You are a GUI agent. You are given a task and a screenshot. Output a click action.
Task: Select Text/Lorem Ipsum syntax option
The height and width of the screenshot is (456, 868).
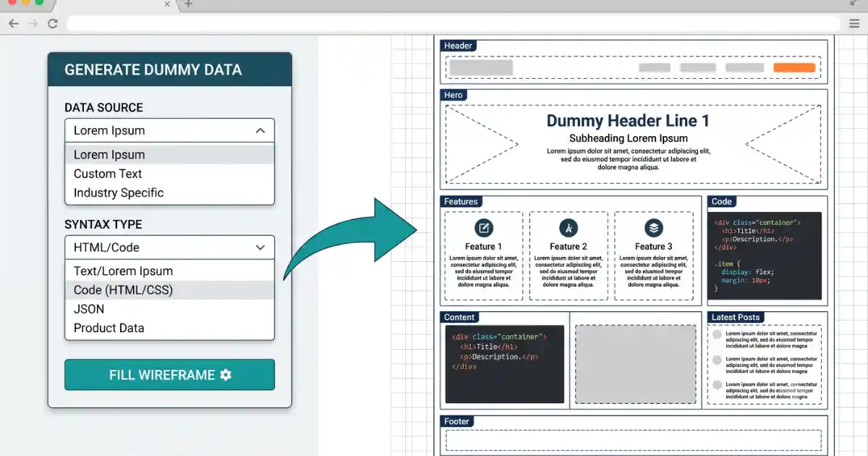tap(169, 271)
